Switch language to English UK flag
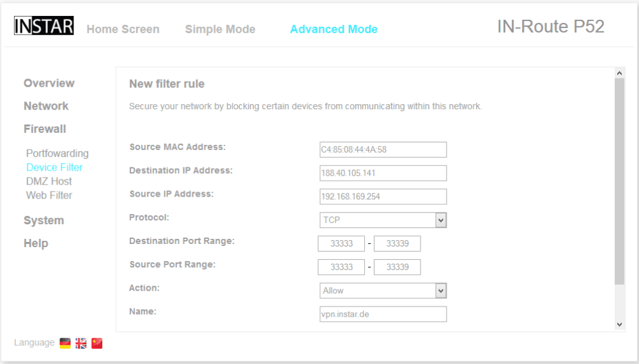 [x=81, y=343]
